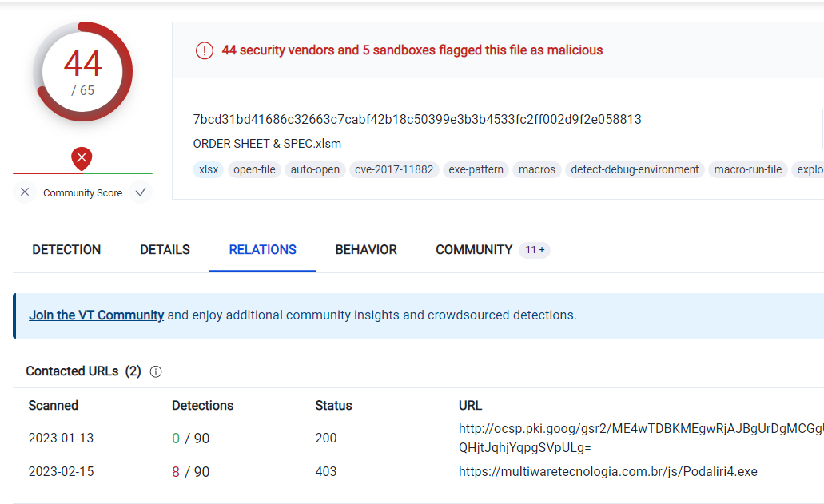Click the macro-run-file tag

[x=748, y=169]
